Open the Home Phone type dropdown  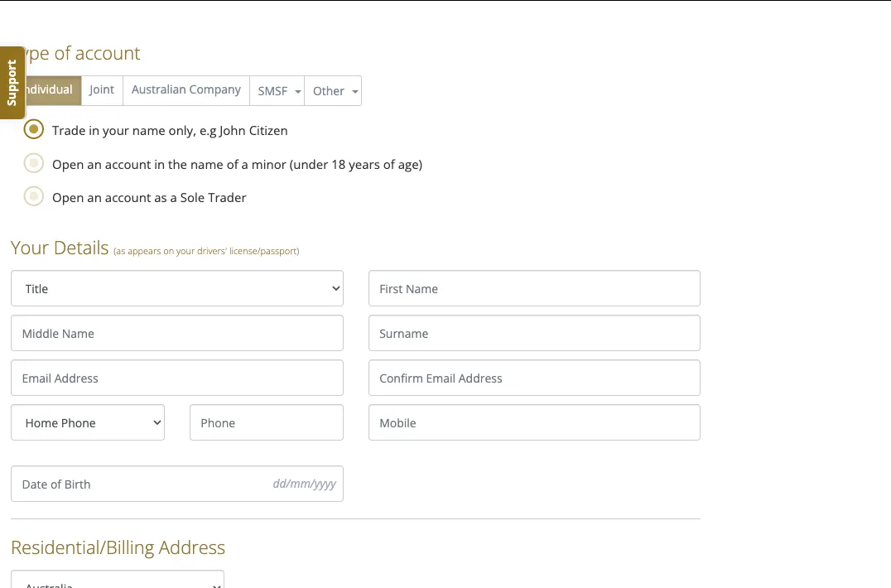(x=88, y=422)
